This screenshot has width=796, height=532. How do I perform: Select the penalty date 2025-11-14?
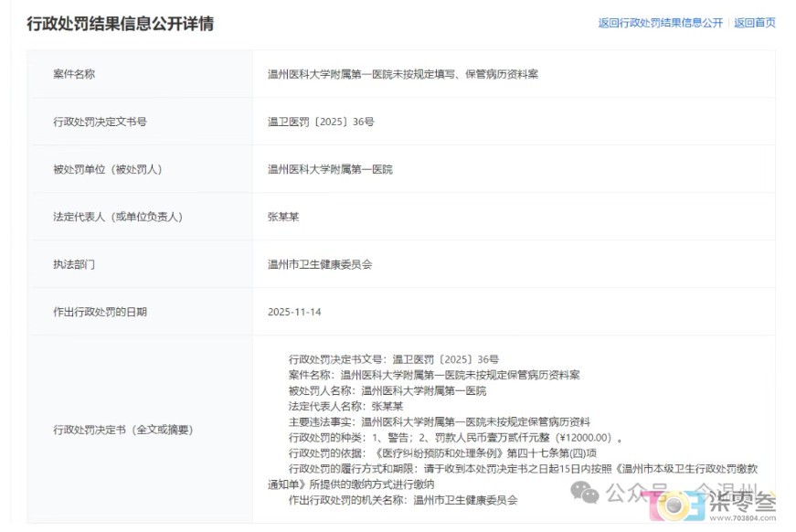click(294, 312)
